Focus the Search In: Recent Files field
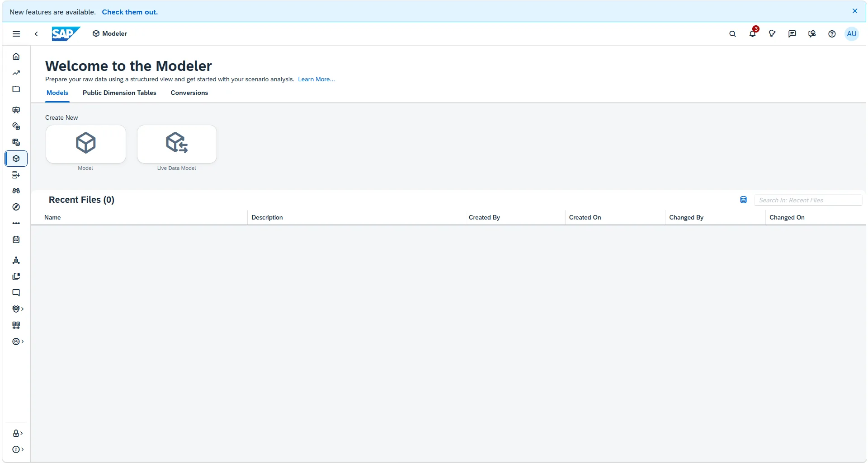 coord(808,200)
